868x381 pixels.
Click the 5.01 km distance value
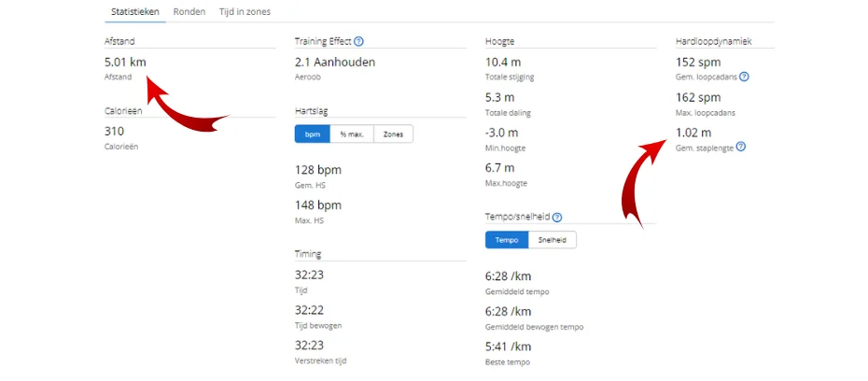[x=125, y=62]
